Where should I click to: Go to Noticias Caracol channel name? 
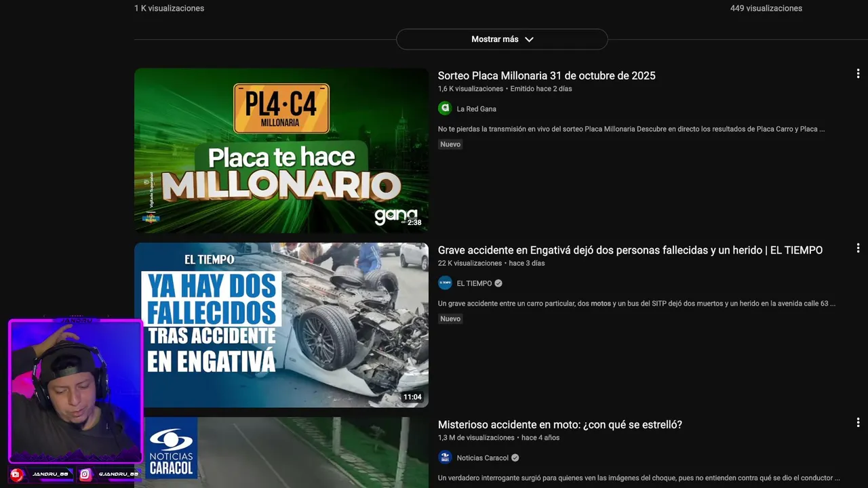(x=483, y=458)
